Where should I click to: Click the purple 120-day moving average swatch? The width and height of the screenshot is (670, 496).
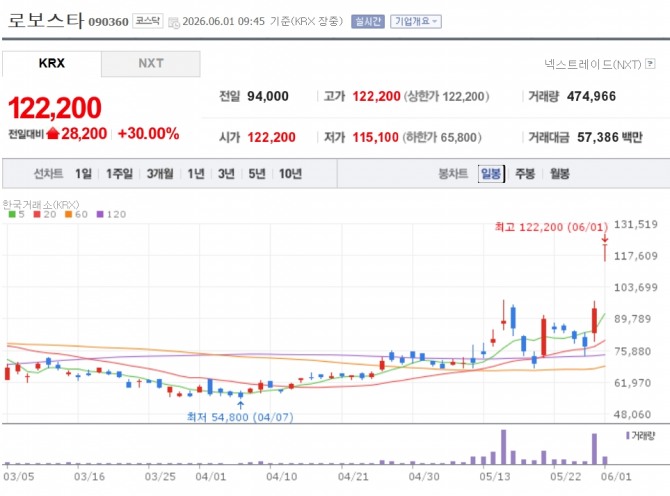pos(100,214)
